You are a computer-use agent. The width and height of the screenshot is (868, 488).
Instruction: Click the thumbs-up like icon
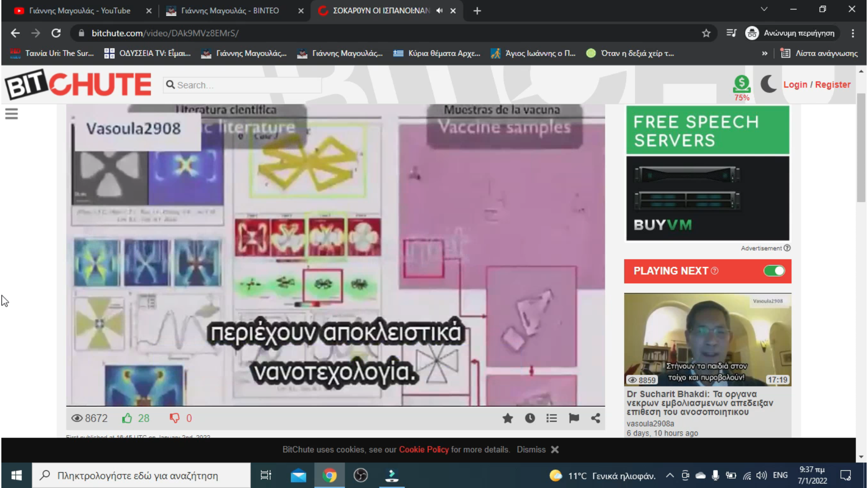pos(127,418)
